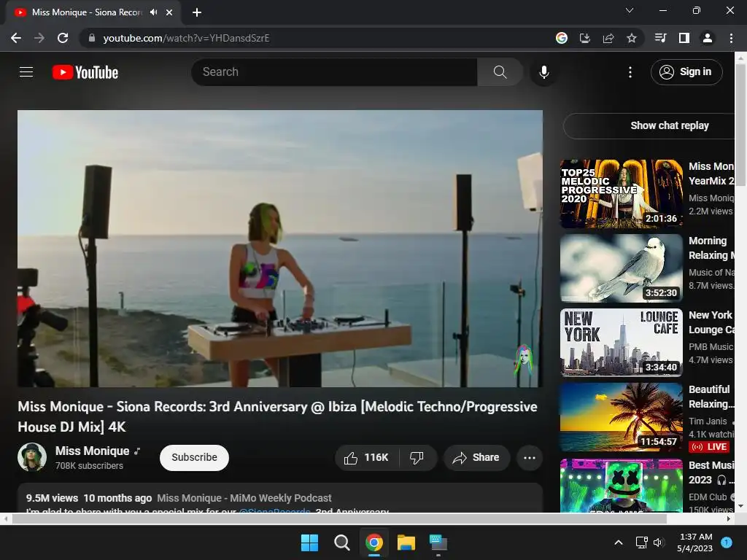This screenshot has height=560, width=747.
Task: Open Beautiful Relaxing palm sunset live thumbnail
Action: (x=622, y=416)
